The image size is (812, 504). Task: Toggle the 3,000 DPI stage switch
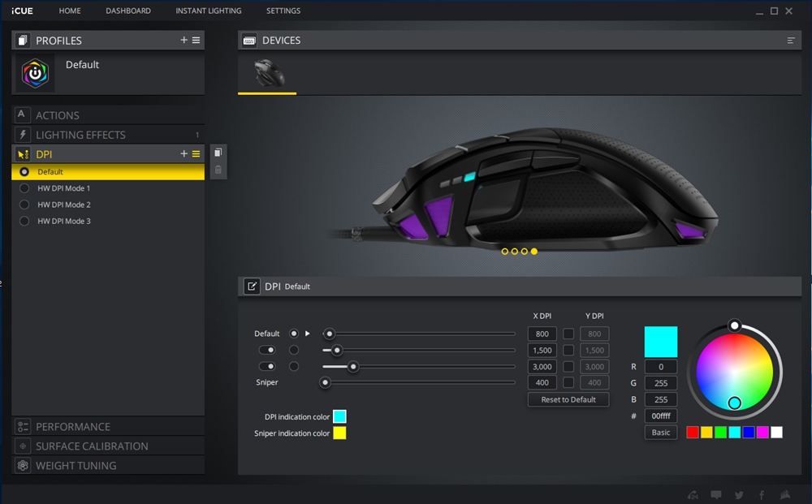(x=267, y=366)
